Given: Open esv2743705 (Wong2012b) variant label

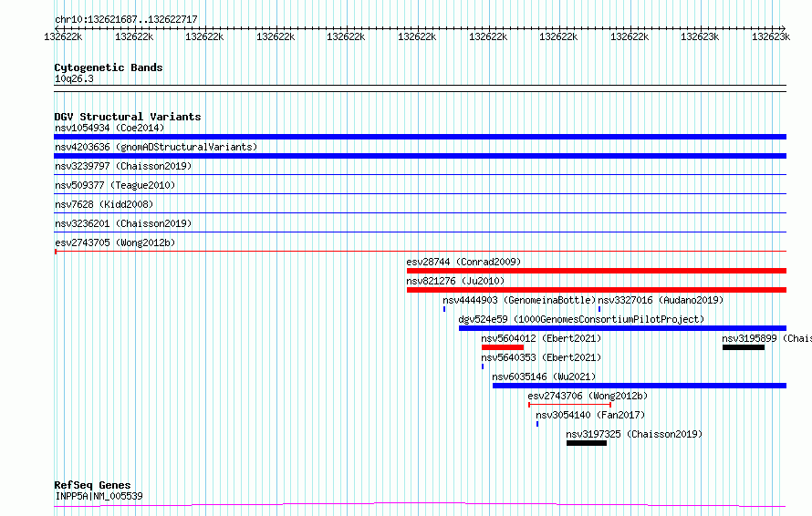Looking at the screenshot, I should (115, 243).
